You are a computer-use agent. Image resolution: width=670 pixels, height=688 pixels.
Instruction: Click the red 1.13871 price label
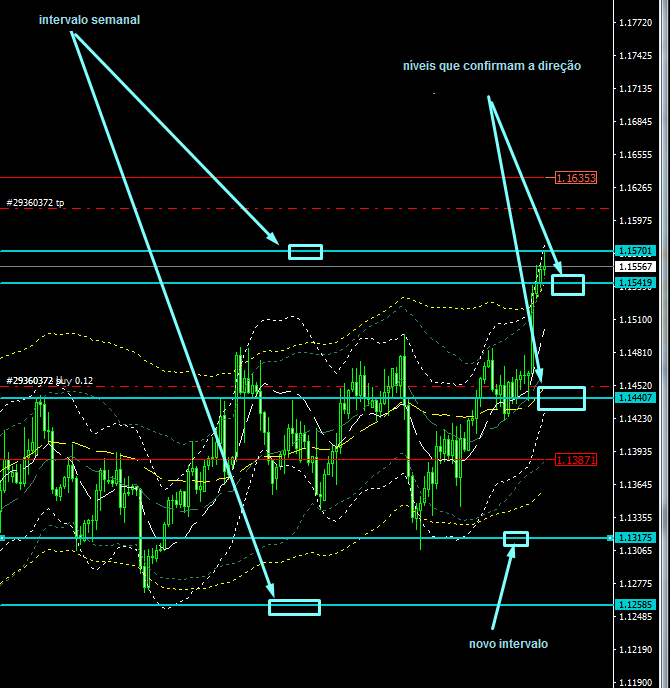[576, 459]
